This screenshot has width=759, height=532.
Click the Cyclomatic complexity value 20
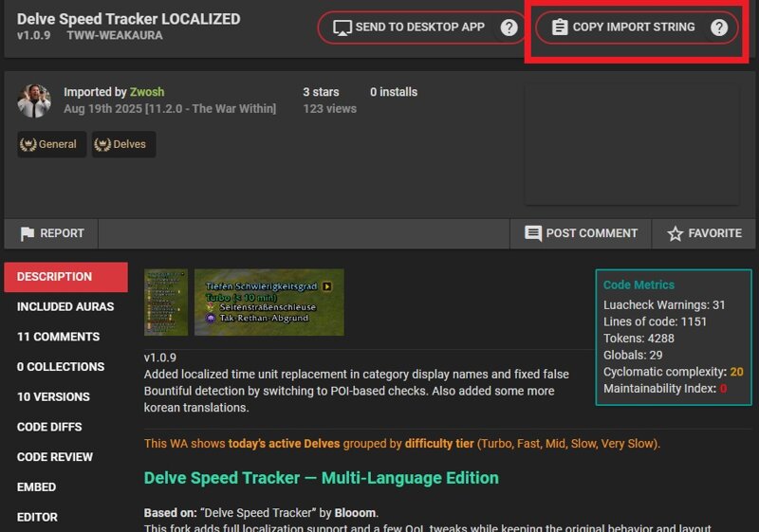[737, 372]
